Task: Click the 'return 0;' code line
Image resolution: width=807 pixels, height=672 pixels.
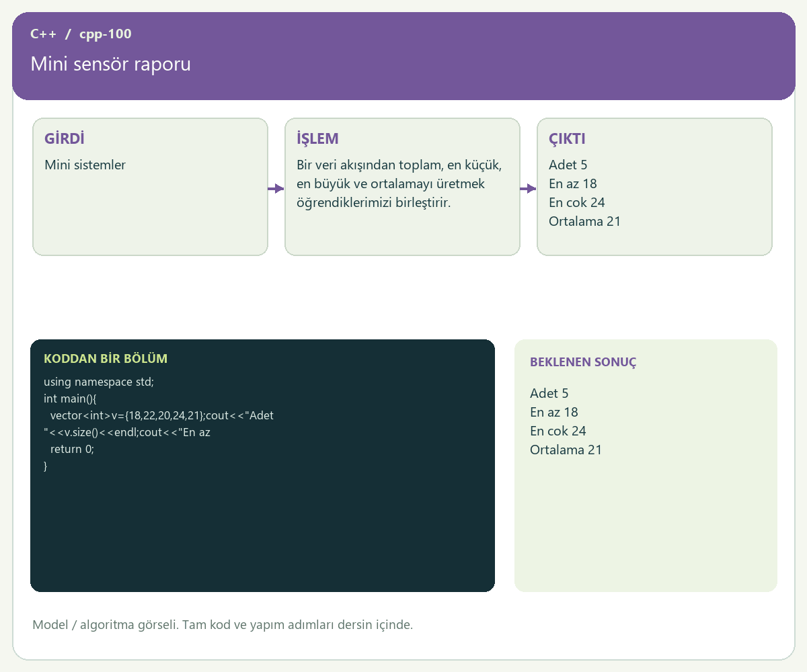Action: coord(73,449)
